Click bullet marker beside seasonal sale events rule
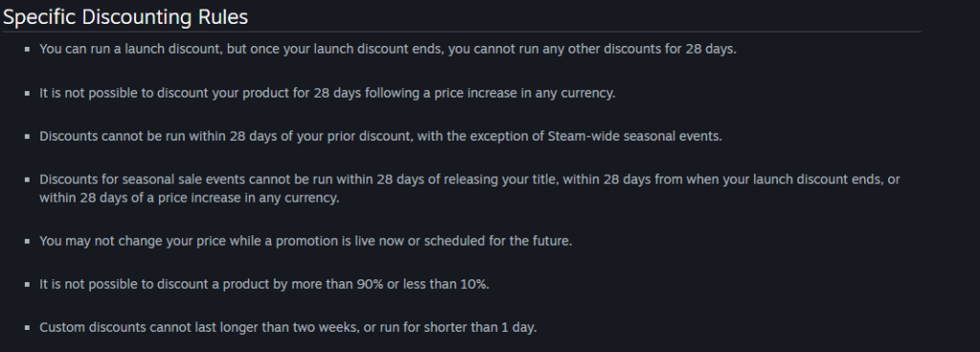The width and height of the screenshot is (980, 352). [x=28, y=180]
